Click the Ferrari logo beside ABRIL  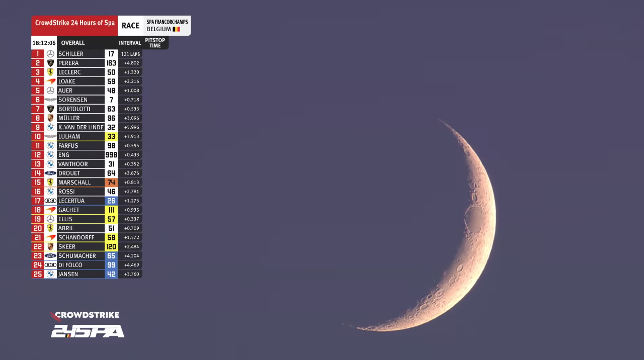point(50,228)
